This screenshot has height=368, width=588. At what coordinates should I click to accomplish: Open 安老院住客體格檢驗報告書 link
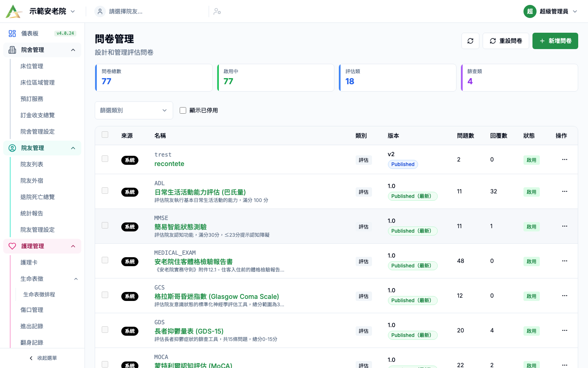(194, 262)
